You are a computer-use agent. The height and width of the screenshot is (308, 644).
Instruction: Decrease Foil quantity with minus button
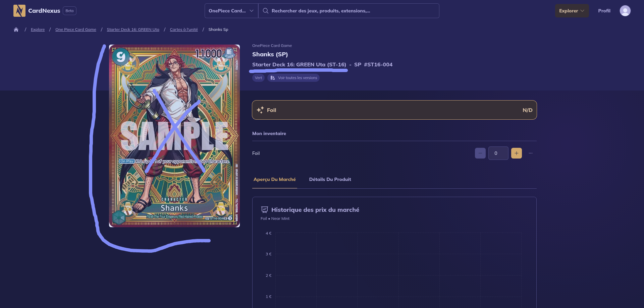pos(480,153)
